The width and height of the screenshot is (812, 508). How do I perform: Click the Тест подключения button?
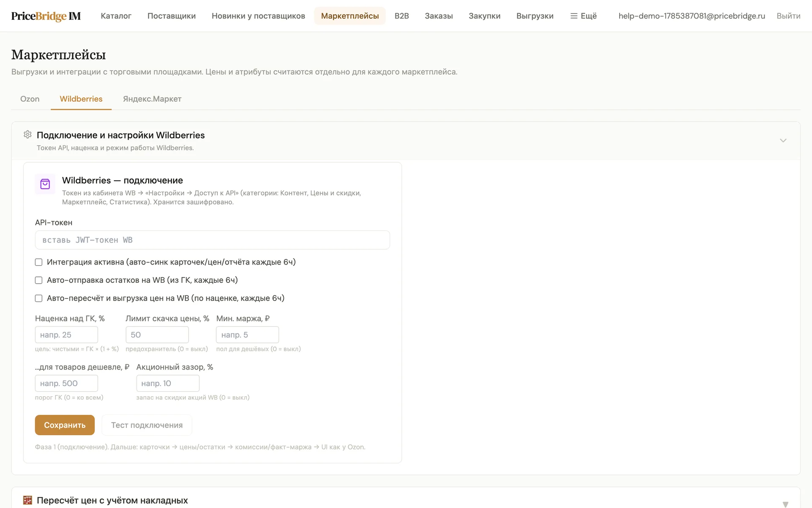147,425
